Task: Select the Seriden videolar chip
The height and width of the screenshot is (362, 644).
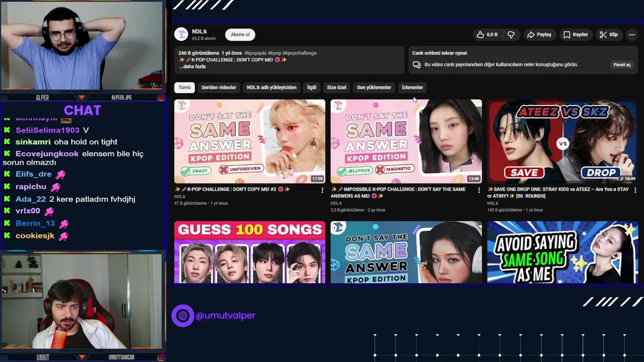Action: pos(219,87)
